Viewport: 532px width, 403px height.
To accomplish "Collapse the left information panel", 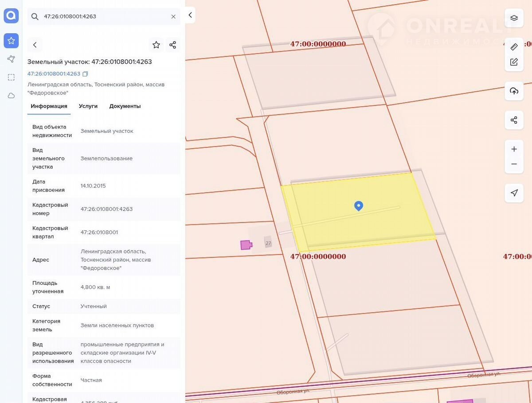I will (x=190, y=15).
